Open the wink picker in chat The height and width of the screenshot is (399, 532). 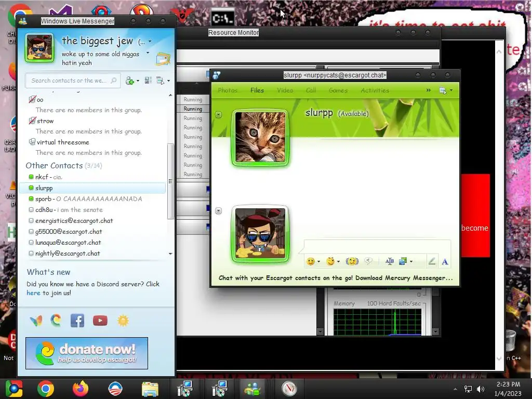[x=330, y=261]
